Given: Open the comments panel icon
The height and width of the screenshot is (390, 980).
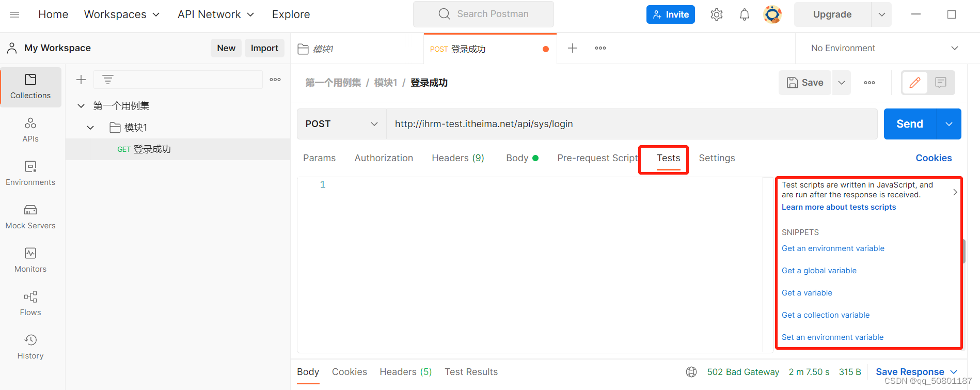Looking at the screenshot, I should point(941,83).
